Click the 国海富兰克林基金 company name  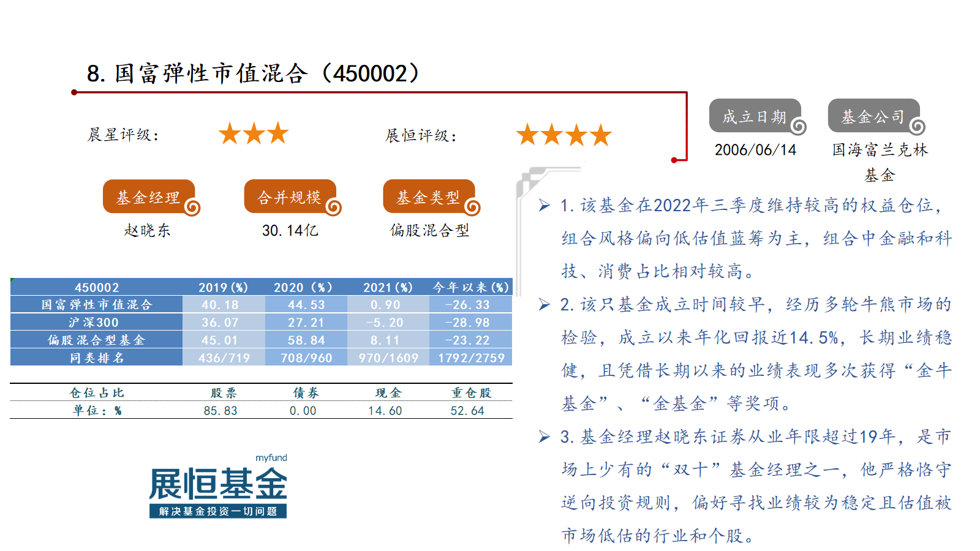[880, 162]
